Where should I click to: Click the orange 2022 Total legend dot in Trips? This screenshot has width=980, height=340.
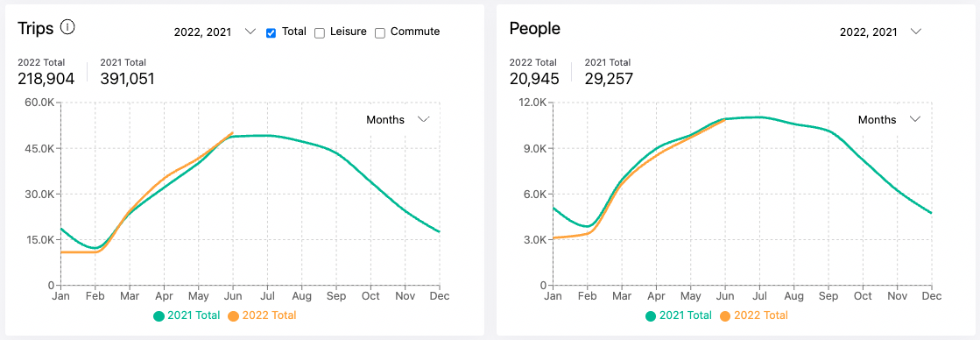coord(234,316)
